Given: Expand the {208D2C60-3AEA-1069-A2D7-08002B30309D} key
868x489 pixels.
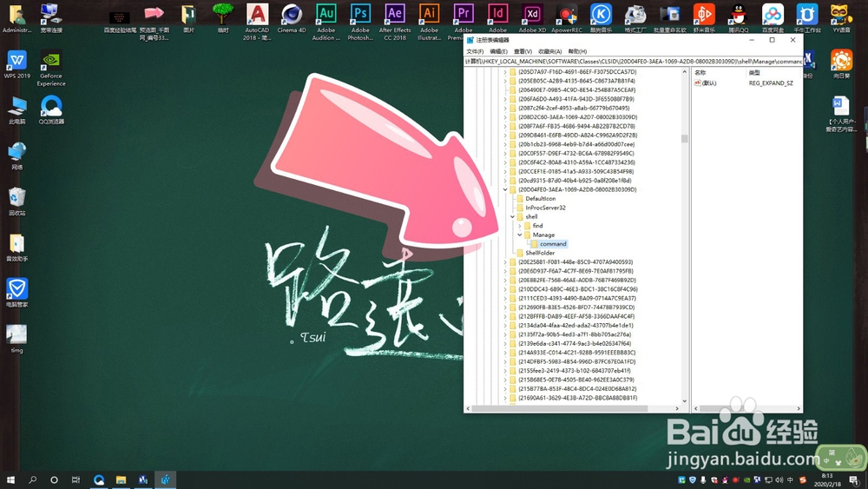Looking at the screenshot, I should [x=505, y=117].
